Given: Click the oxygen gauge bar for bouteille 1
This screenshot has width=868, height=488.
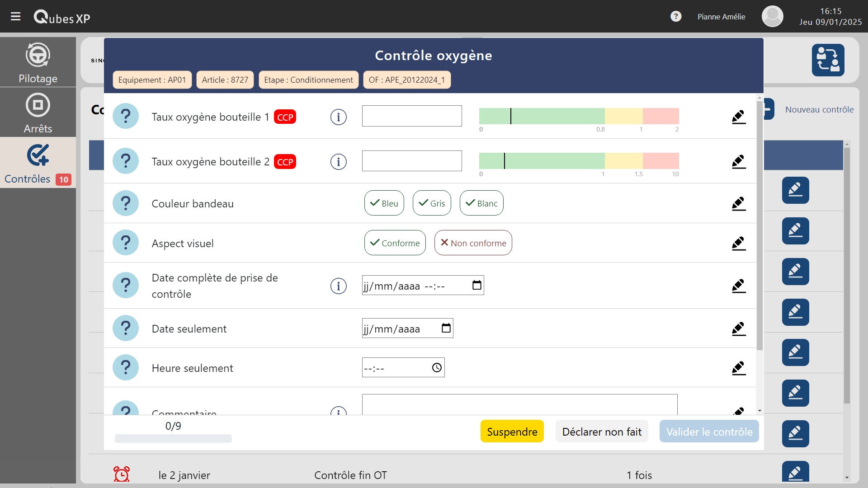Looking at the screenshot, I should click(x=579, y=116).
